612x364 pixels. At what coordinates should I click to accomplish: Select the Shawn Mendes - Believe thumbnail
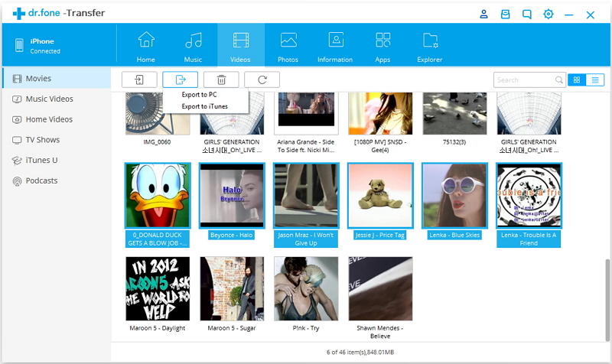pyautogui.click(x=380, y=289)
